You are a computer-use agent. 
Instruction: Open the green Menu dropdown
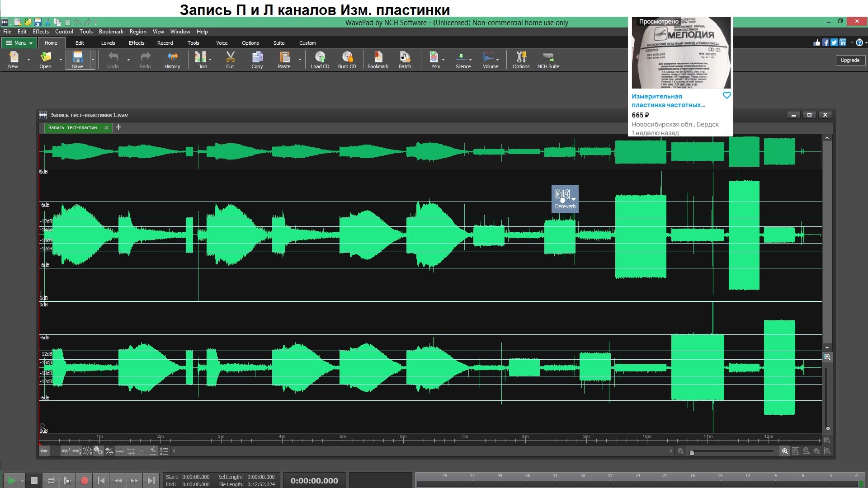[x=19, y=43]
